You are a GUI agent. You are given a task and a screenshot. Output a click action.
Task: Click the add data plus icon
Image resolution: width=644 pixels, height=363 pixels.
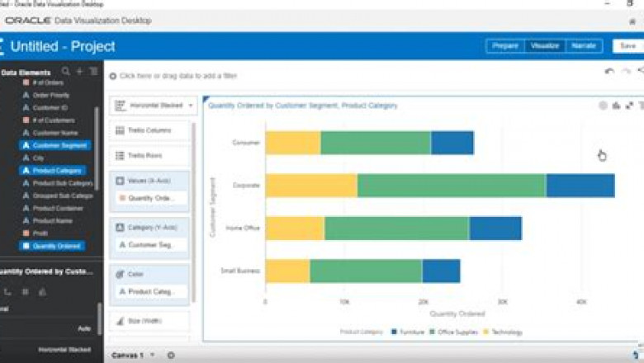coord(79,72)
